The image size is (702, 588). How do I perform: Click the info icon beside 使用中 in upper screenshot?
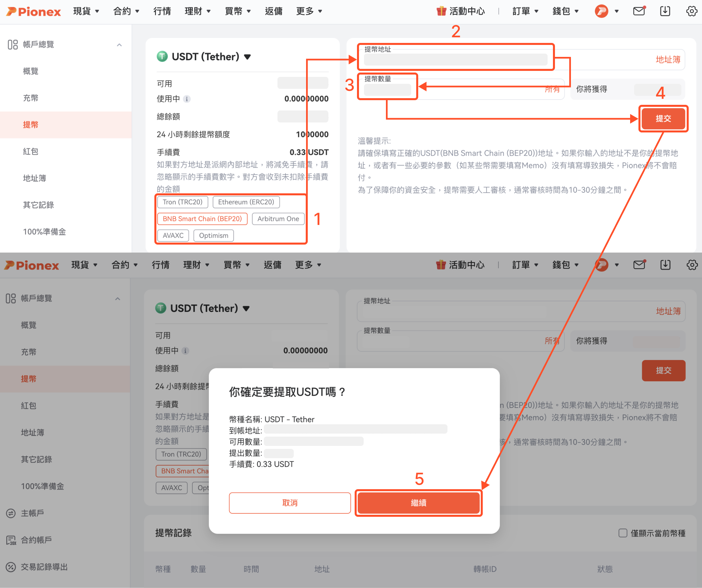[187, 99]
